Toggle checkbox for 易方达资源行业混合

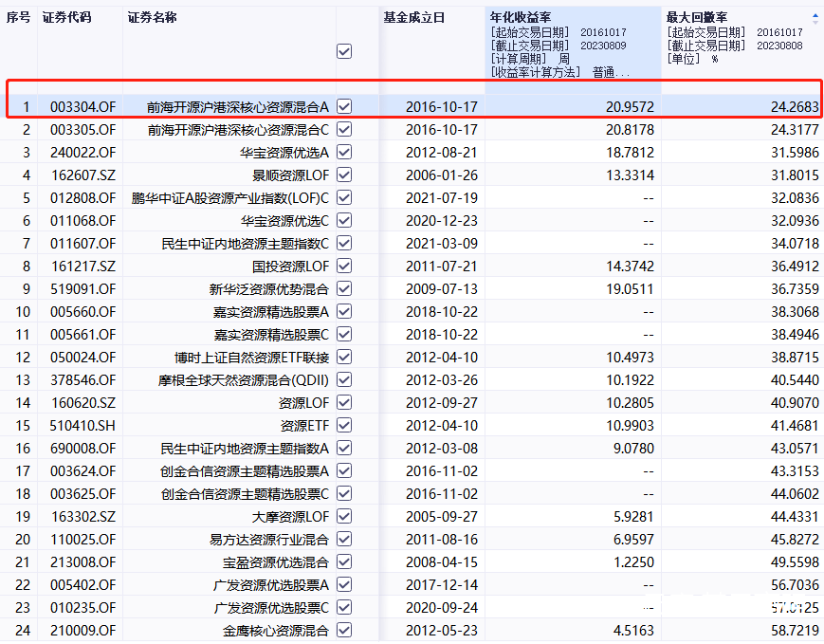click(x=344, y=540)
